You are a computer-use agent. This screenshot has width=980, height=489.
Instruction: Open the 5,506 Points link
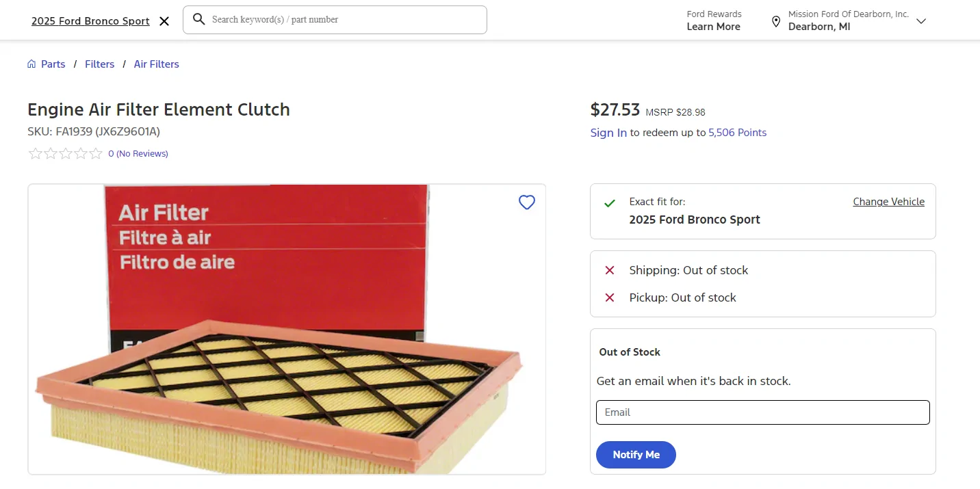[x=737, y=133]
